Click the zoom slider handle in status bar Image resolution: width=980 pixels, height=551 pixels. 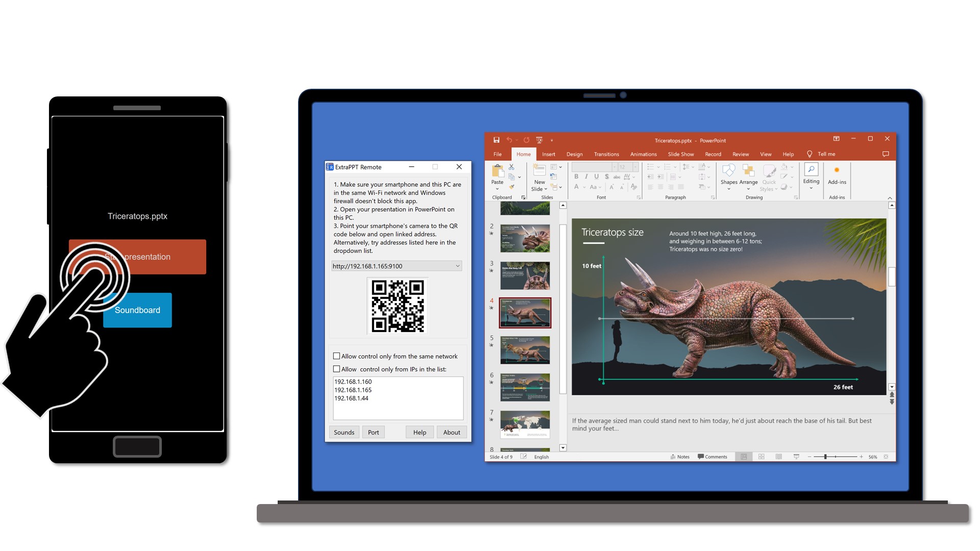tap(825, 457)
